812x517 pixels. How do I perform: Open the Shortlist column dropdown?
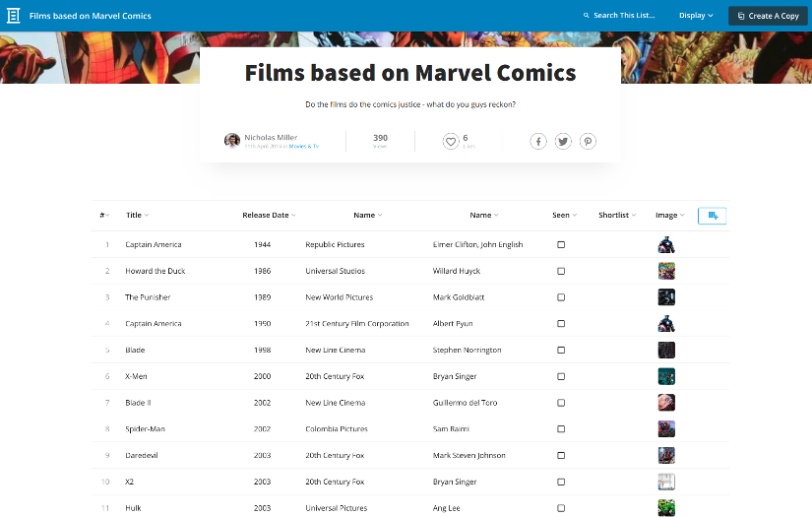click(617, 215)
